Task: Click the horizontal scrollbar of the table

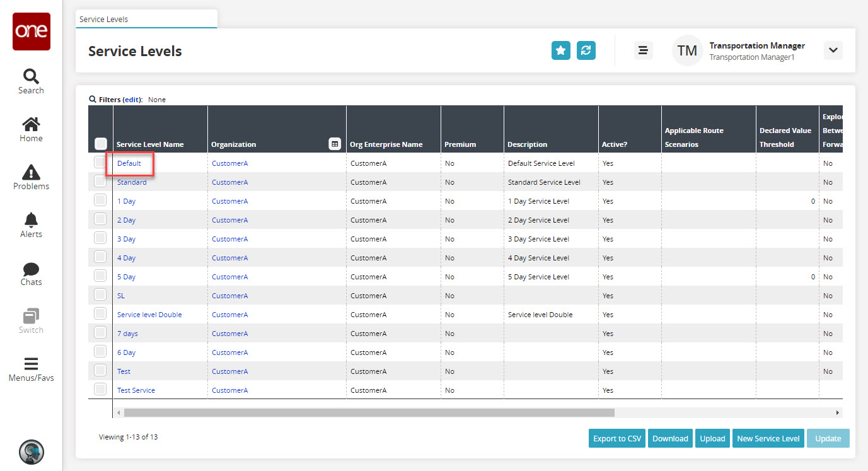Action: (369, 412)
